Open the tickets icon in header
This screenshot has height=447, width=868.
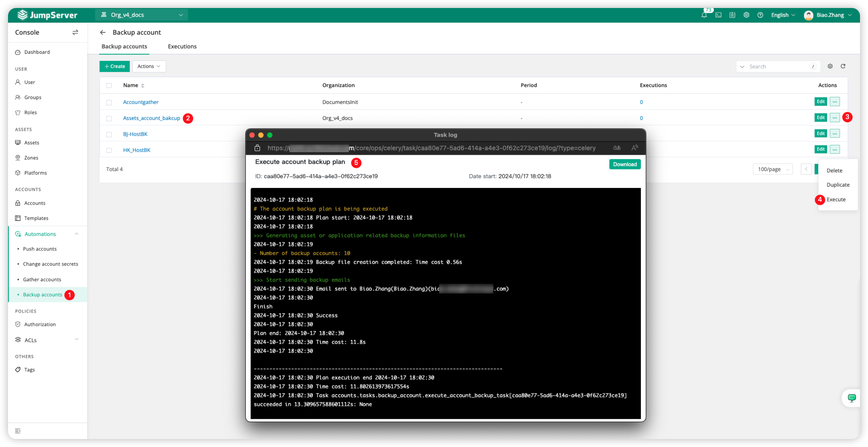[732, 15]
